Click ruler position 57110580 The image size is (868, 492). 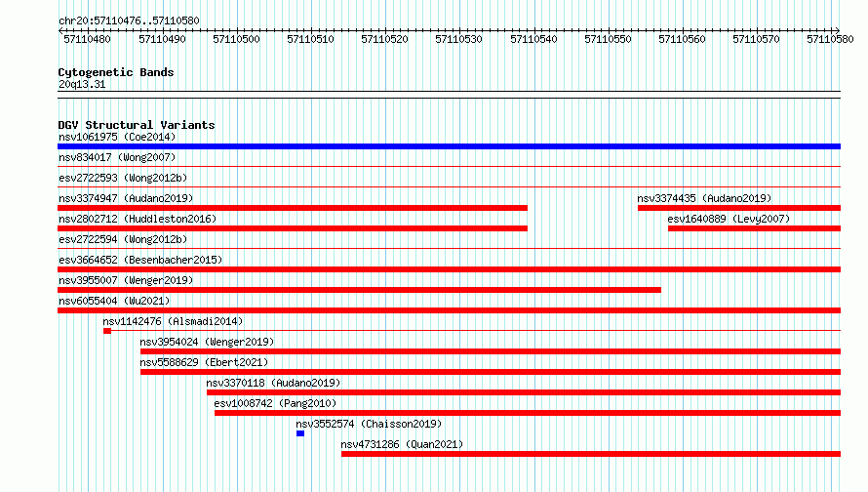point(830,39)
